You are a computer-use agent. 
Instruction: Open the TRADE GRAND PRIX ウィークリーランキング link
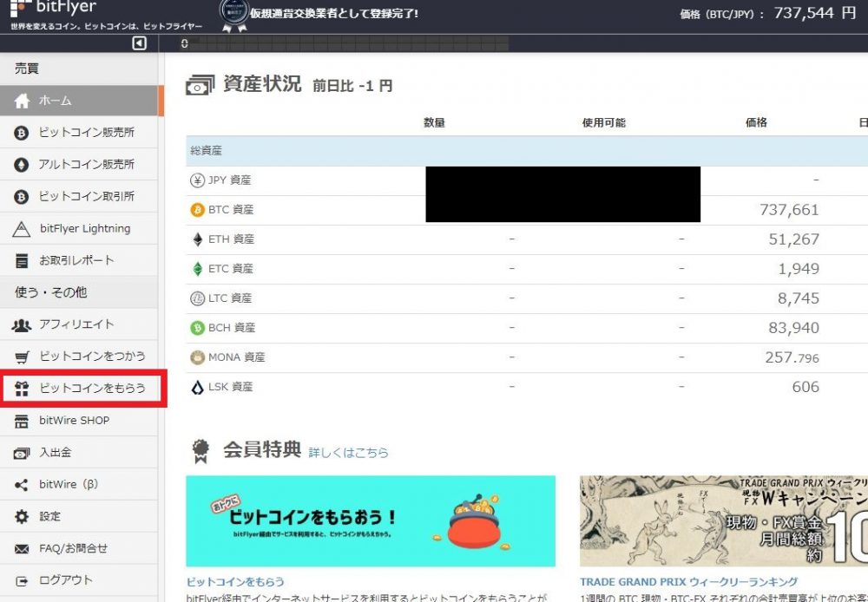point(689,582)
